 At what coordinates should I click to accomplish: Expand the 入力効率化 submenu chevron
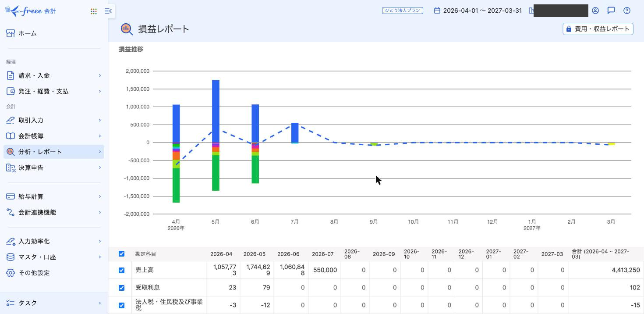[99, 241]
